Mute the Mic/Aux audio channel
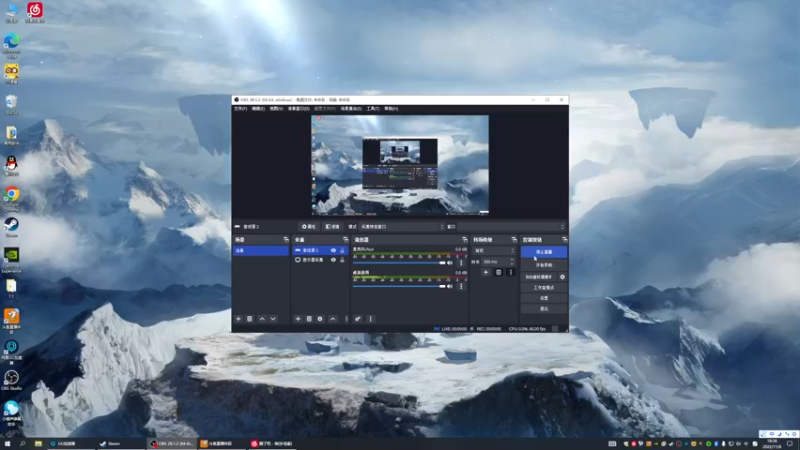 (450, 263)
